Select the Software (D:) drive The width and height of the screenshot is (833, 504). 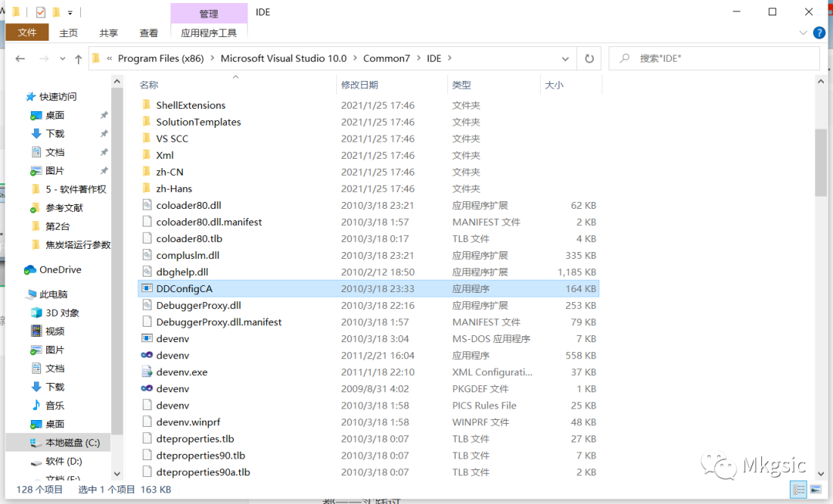tap(64, 461)
